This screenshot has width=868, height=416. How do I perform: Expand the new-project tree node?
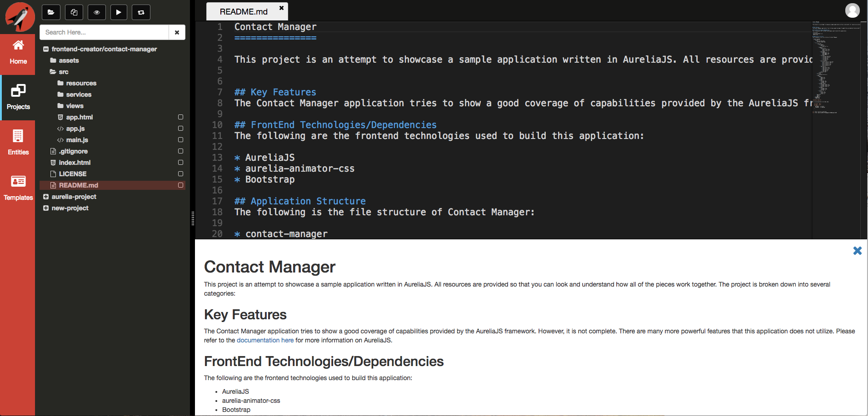46,208
